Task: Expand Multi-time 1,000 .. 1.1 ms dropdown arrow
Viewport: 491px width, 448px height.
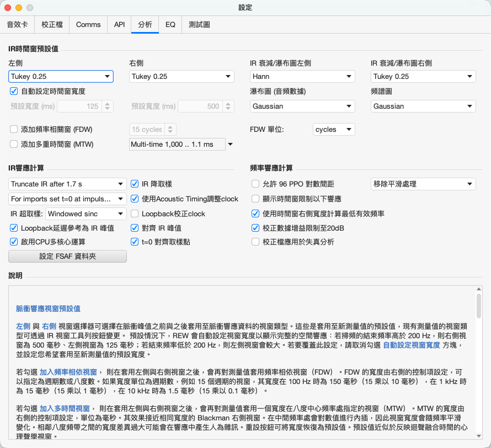Action: point(230,145)
